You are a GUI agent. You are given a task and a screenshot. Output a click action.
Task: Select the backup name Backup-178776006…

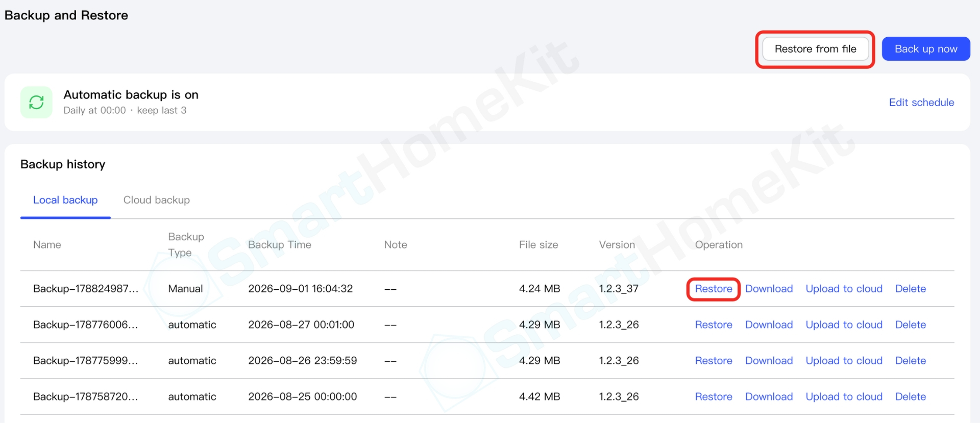coord(86,325)
